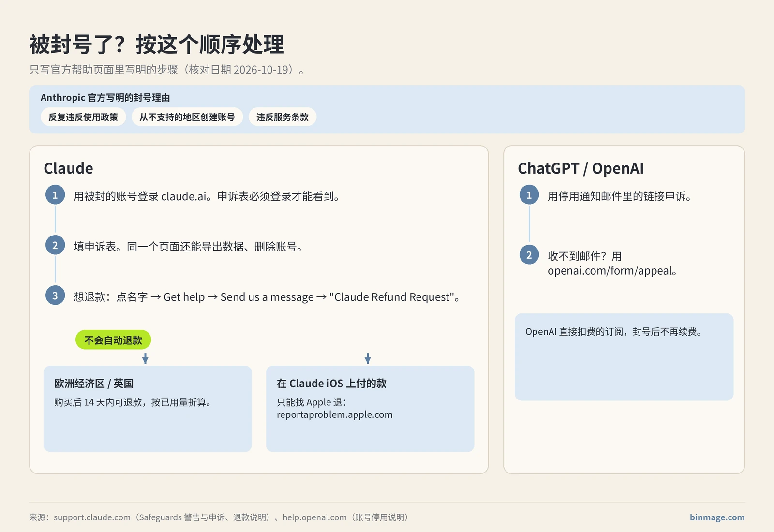
Task: Click Claude step 2 填申诉表 text
Action: pyautogui.click(x=189, y=247)
